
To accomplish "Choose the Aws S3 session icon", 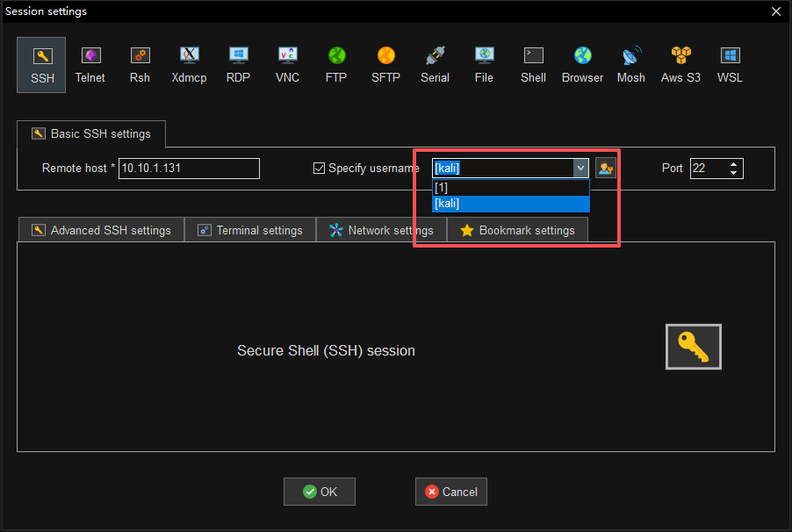I will coord(680,65).
